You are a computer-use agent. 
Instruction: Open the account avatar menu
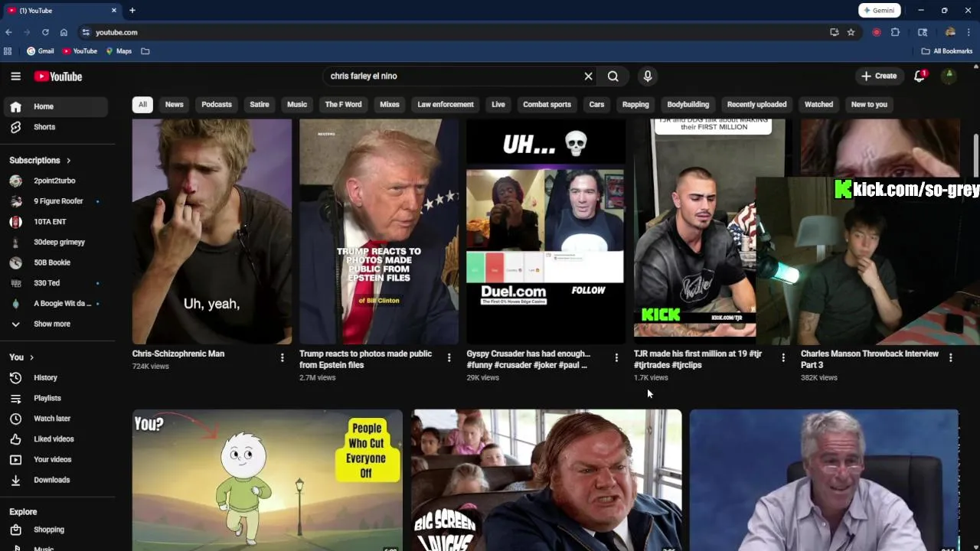point(949,76)
